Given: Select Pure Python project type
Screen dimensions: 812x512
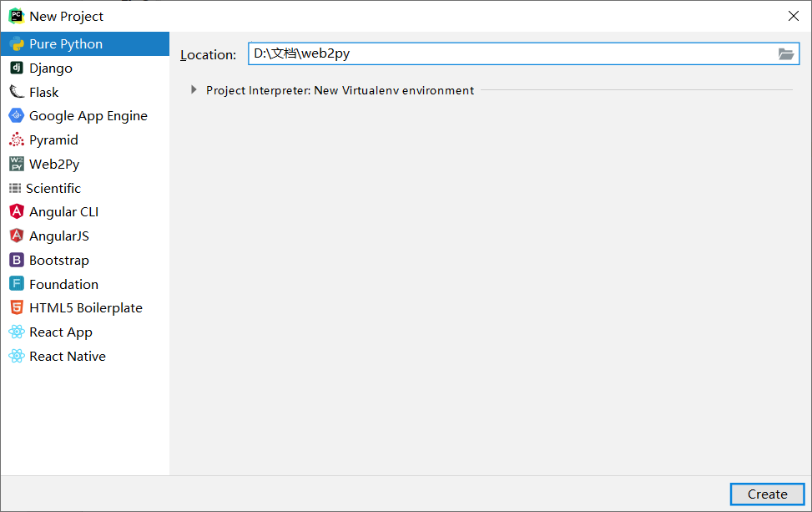Looking at the screenshot, I should click(66, 44).
